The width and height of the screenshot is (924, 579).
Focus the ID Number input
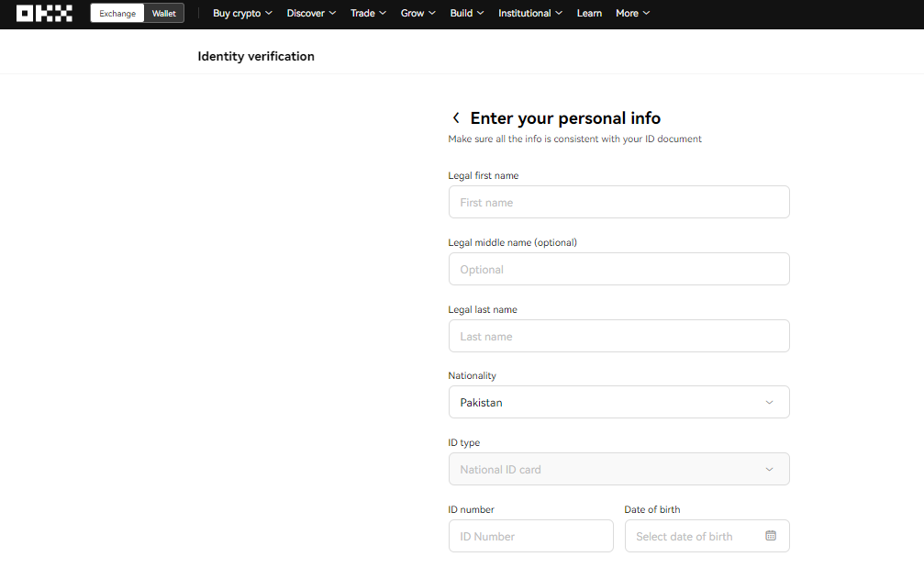click(531, 536)
